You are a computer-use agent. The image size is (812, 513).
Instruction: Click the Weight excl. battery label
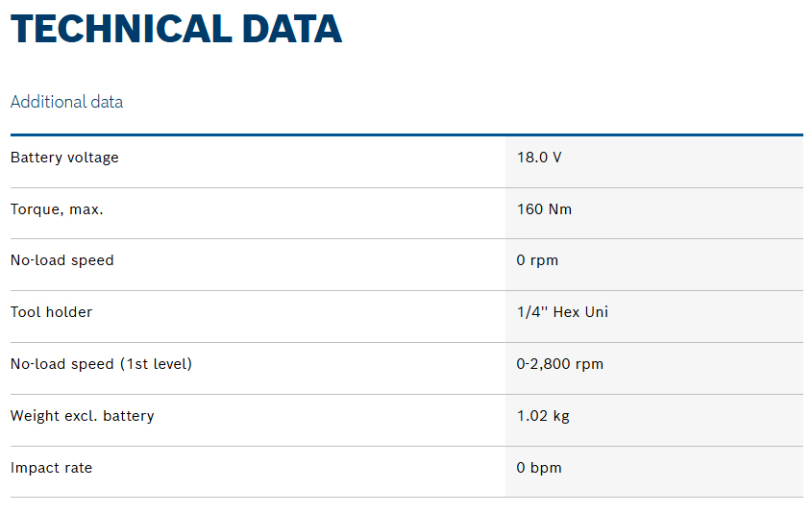(x=82, y=416)
